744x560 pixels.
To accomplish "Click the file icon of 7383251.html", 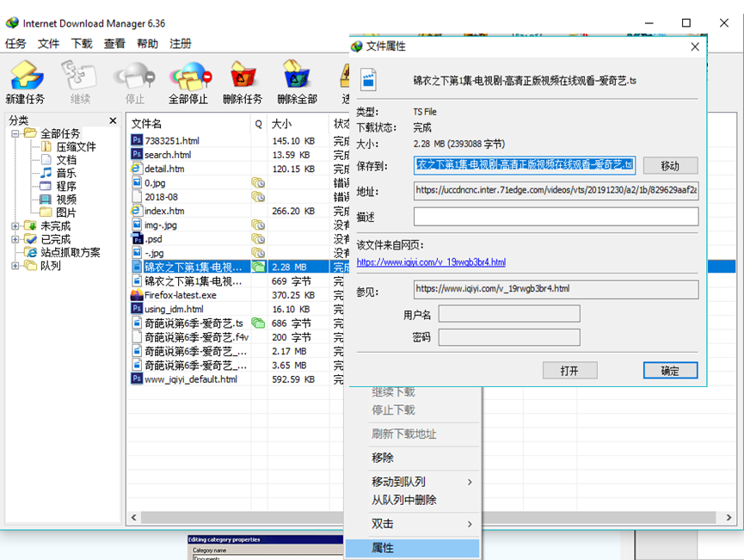I will tap(137, 140).
